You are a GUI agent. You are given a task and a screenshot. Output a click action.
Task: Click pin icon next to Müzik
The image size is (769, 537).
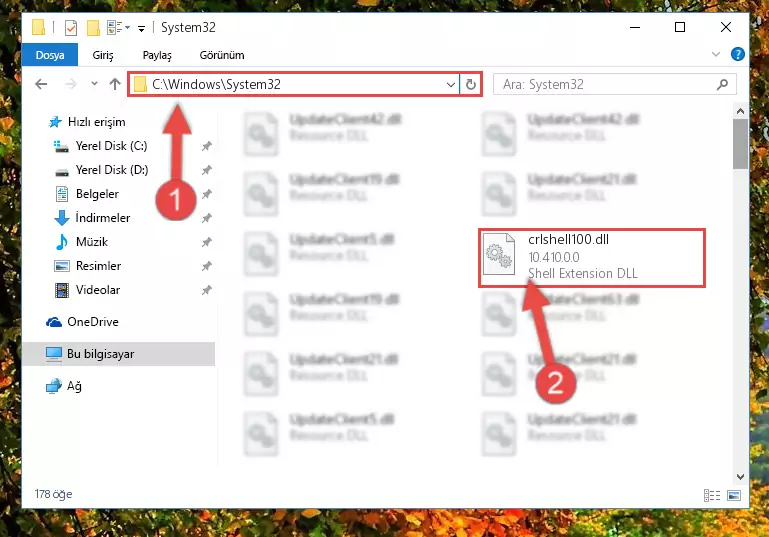pos(206,242)
